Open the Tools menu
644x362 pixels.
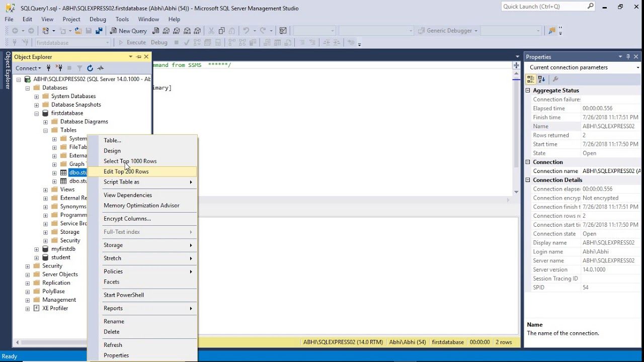[122, 19]
